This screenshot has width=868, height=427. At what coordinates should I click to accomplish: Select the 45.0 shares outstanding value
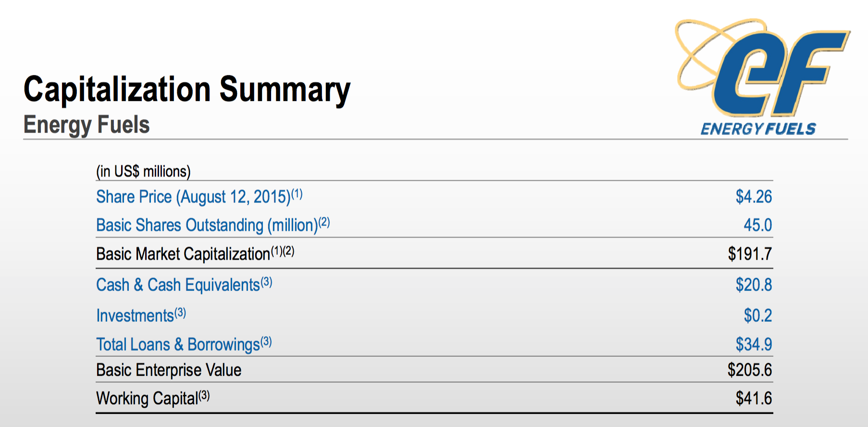(757, 225)
